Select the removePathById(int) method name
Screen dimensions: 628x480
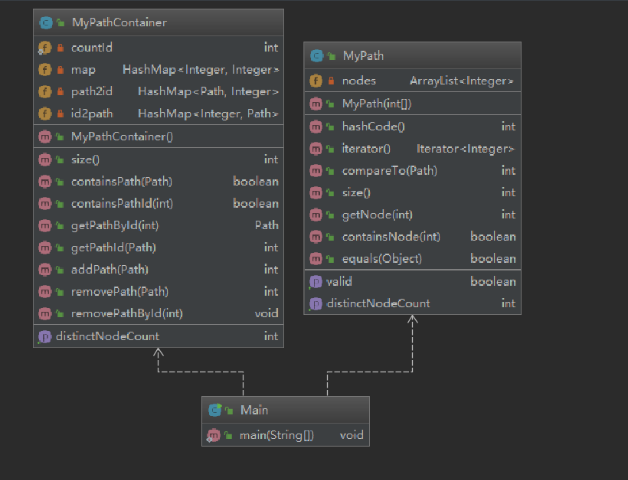pos(127,313)
